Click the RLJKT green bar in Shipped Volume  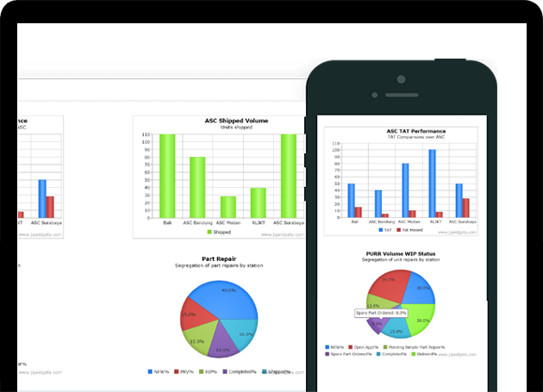[x=258, y=202]
